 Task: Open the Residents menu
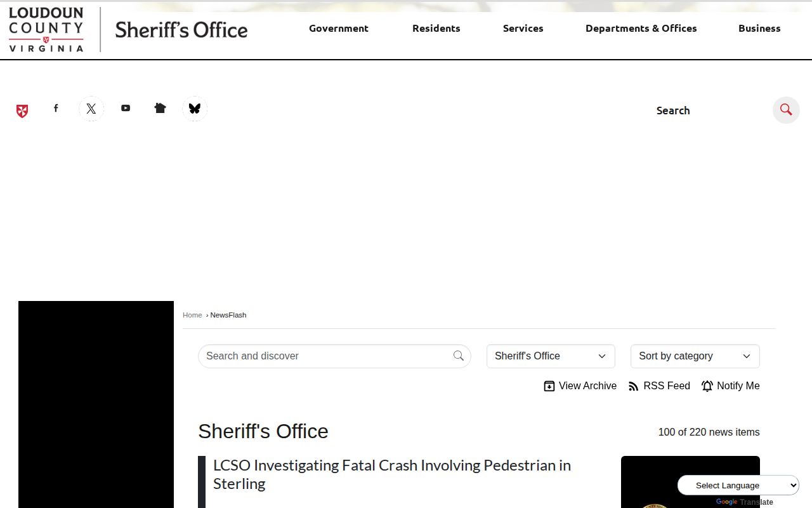point(436,29)
